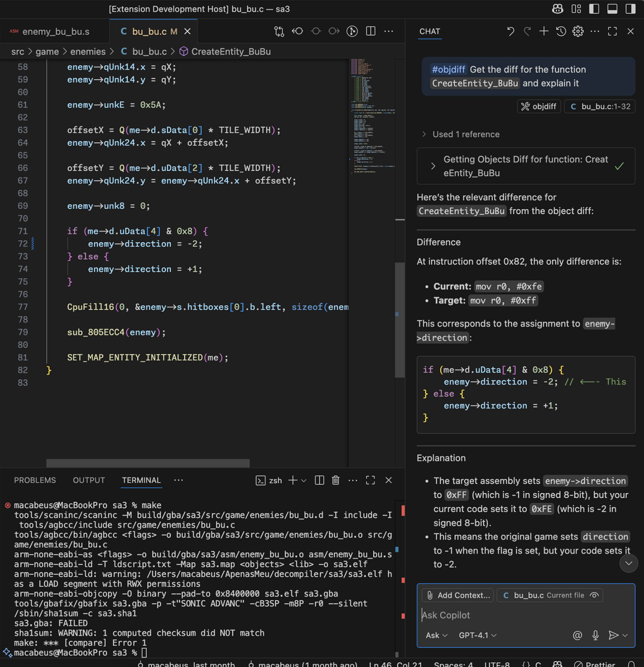Click the bu_bu.c Current file chip

click(x=550, y=595)
